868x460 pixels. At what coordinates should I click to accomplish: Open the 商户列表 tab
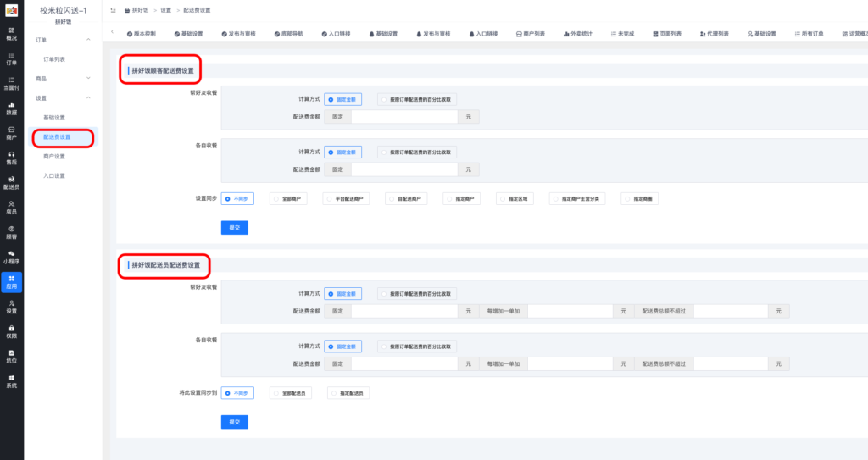coord(531,34)
